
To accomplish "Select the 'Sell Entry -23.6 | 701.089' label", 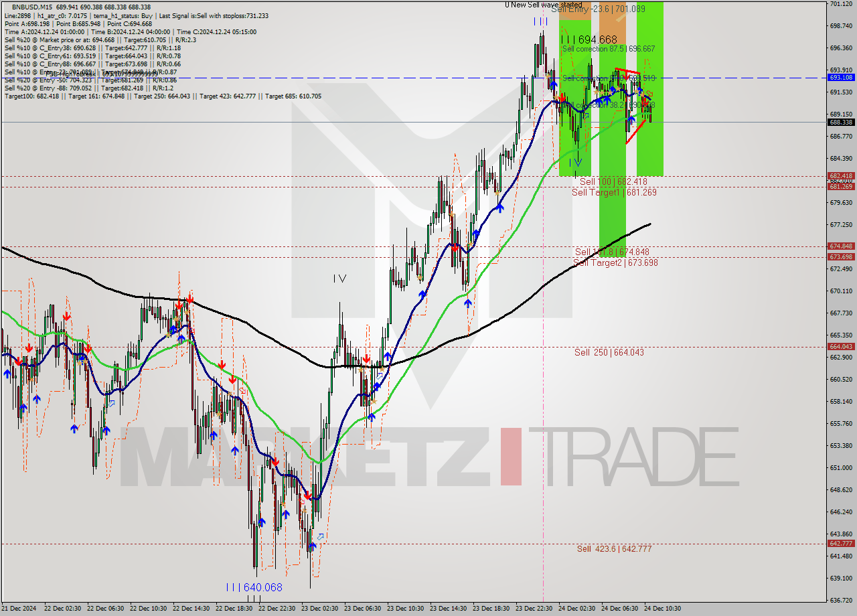I will coord(598,9).
